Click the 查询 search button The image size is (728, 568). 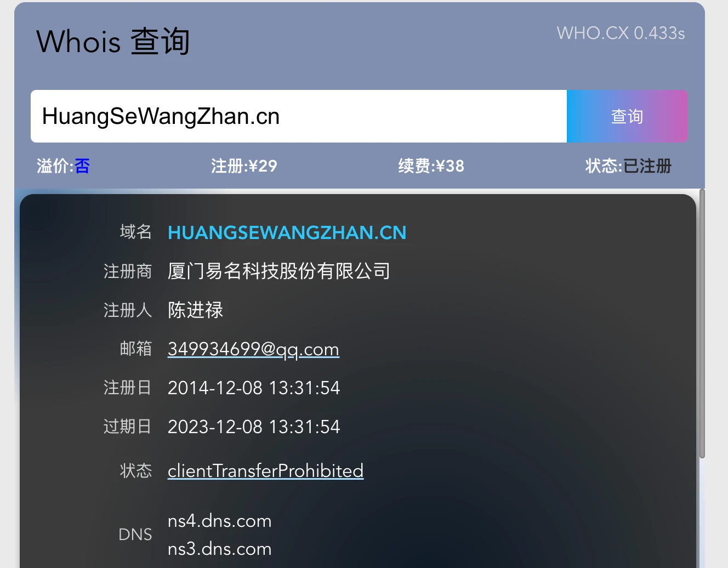[x=627, y=116]
